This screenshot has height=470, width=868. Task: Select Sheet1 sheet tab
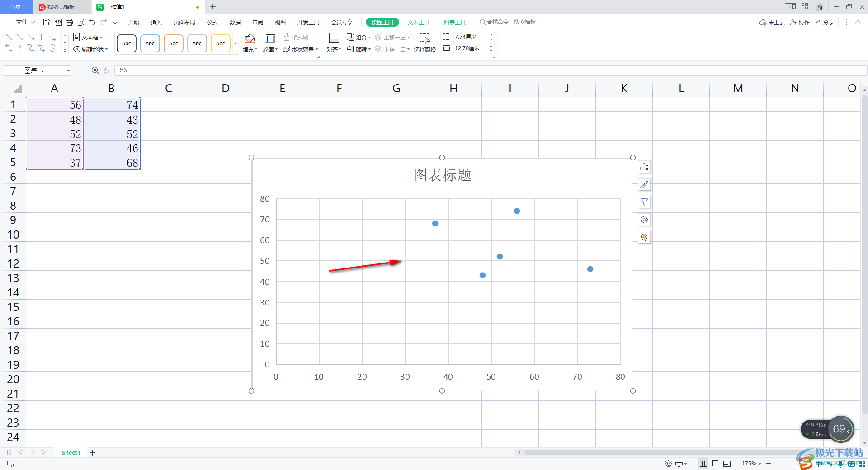71,452
